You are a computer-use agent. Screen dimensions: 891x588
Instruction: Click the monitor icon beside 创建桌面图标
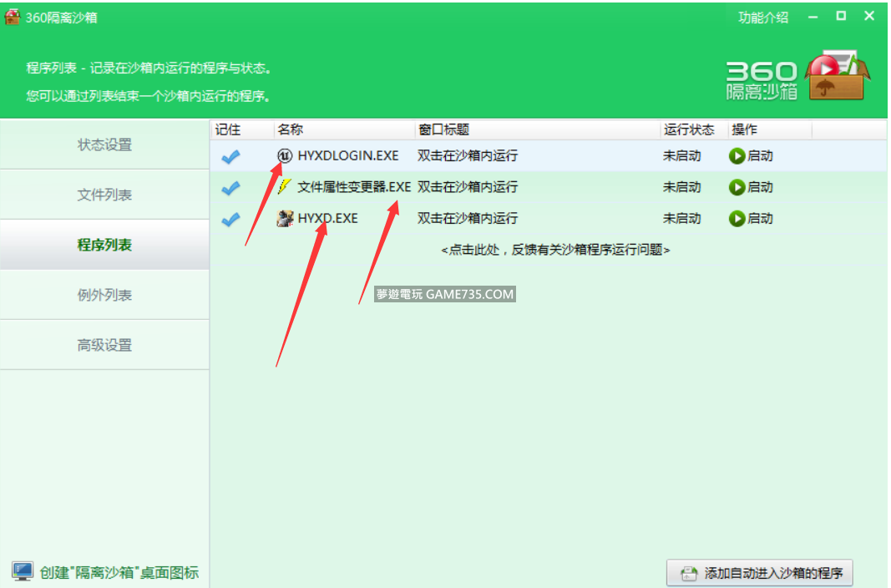pos(23,572)
